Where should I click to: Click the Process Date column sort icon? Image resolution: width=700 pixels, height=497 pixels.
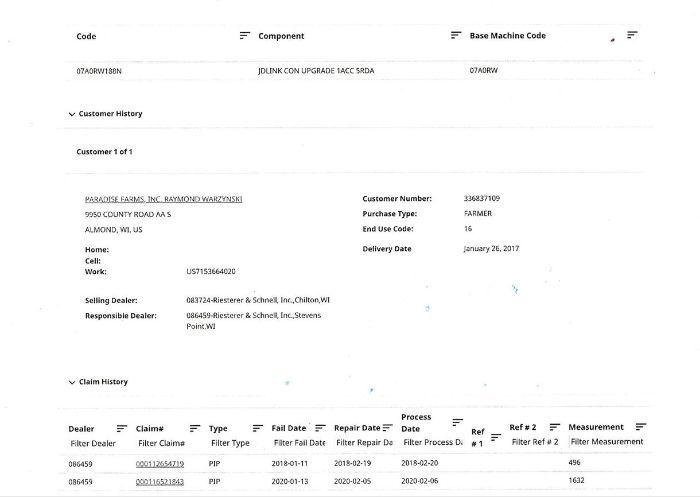click(x=457, y=422)
